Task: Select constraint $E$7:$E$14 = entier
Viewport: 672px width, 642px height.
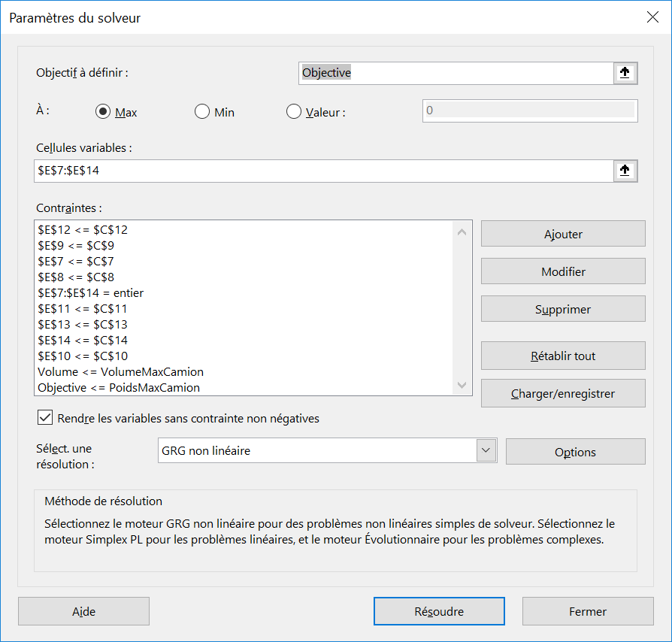Action: (x=91, y=293)
